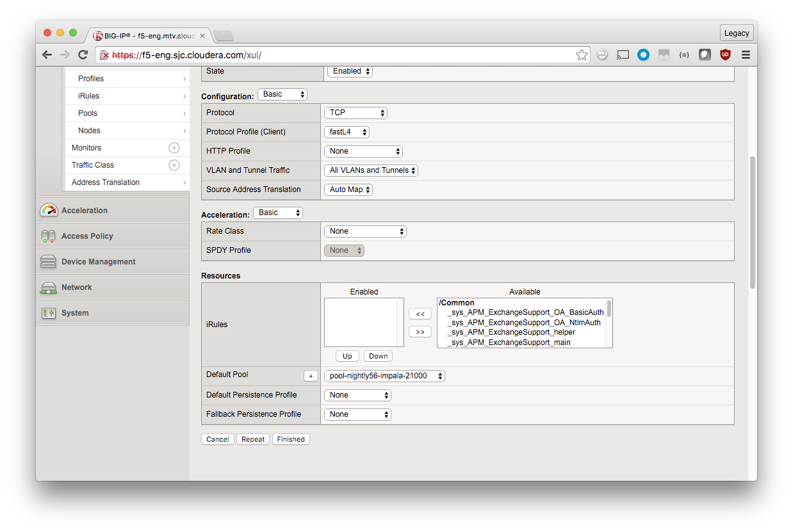The height and width of the screenshot is (532, 793).
Task: Click the bookmark star icon in address bar
Action: (x=582, y=55)
